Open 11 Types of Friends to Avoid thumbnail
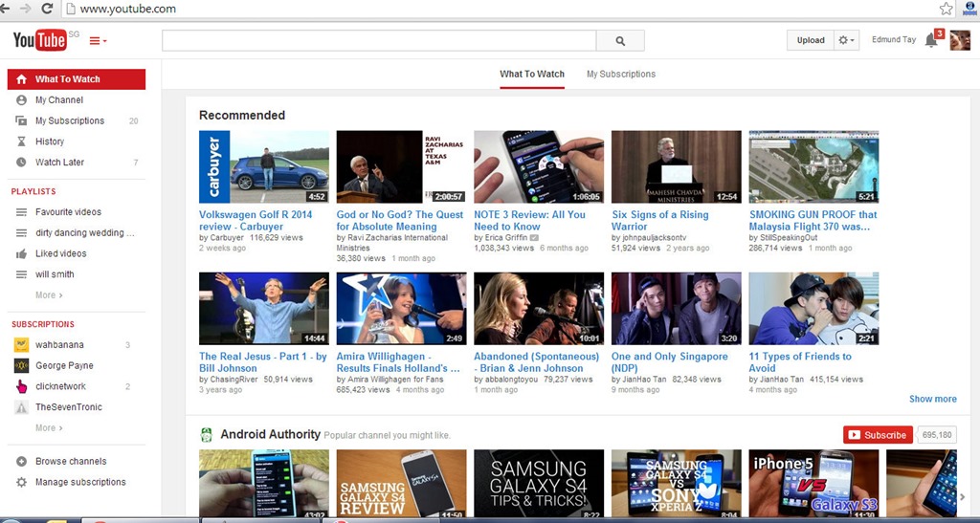The height and width of the screenshot is (523, 980). (x=813, y=308)
